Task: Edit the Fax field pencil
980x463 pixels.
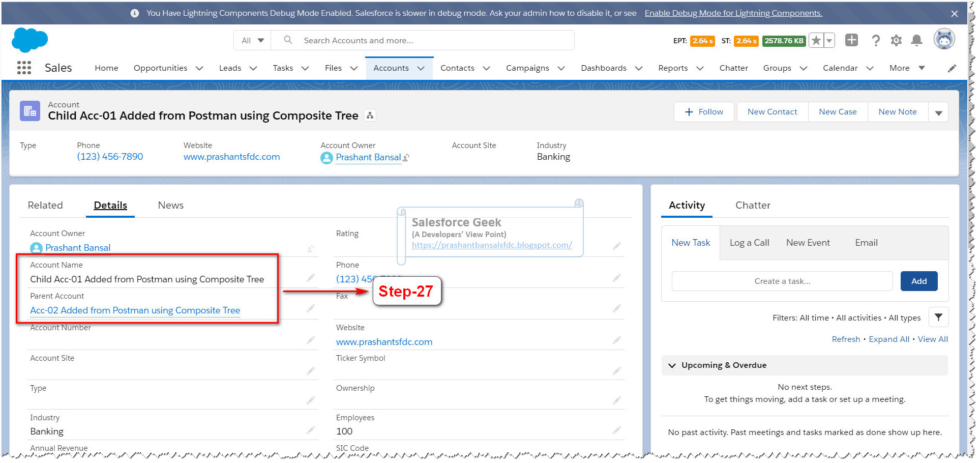Action: (617, 308)
